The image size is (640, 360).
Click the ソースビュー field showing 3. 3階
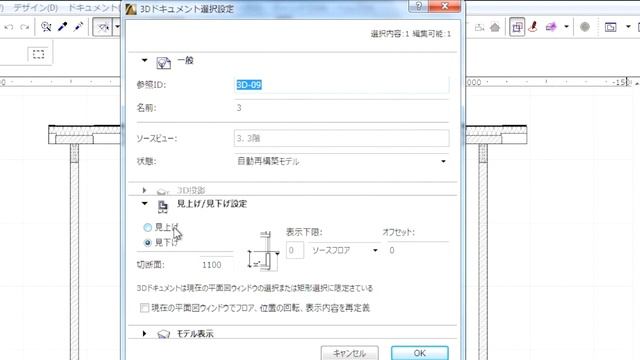[x=342, y=138]
